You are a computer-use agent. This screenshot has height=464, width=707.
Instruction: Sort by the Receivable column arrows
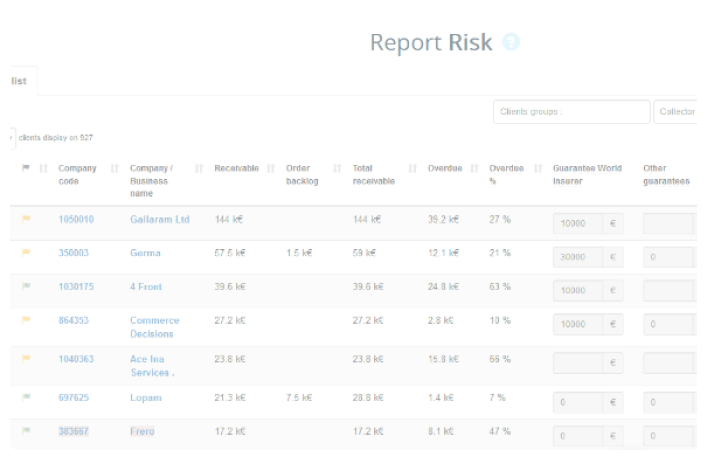[271, 168]
